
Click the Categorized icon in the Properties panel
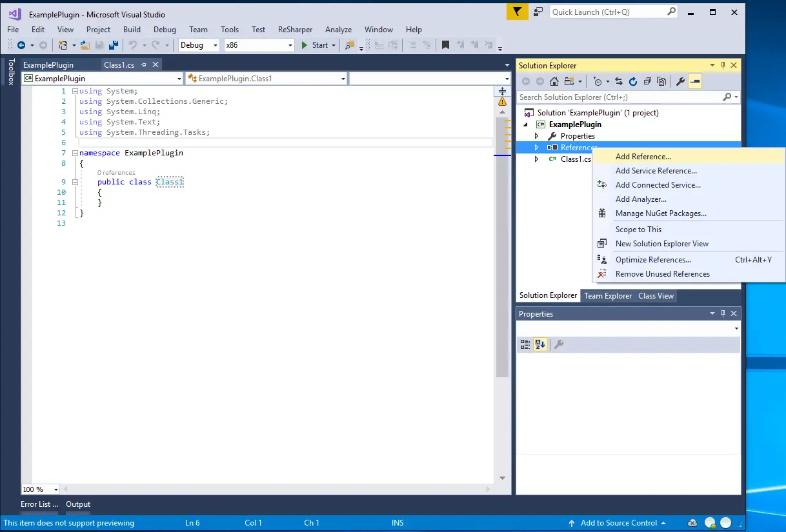click(525, 344)
